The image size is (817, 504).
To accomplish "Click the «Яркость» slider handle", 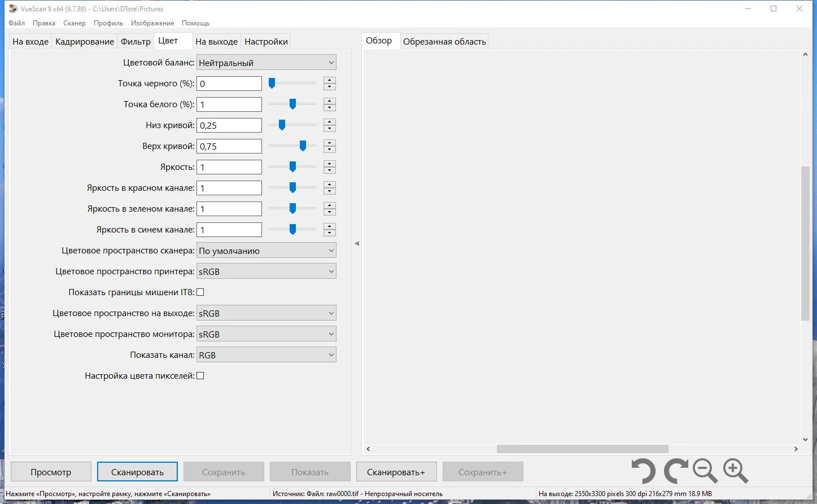I will 292,167.
